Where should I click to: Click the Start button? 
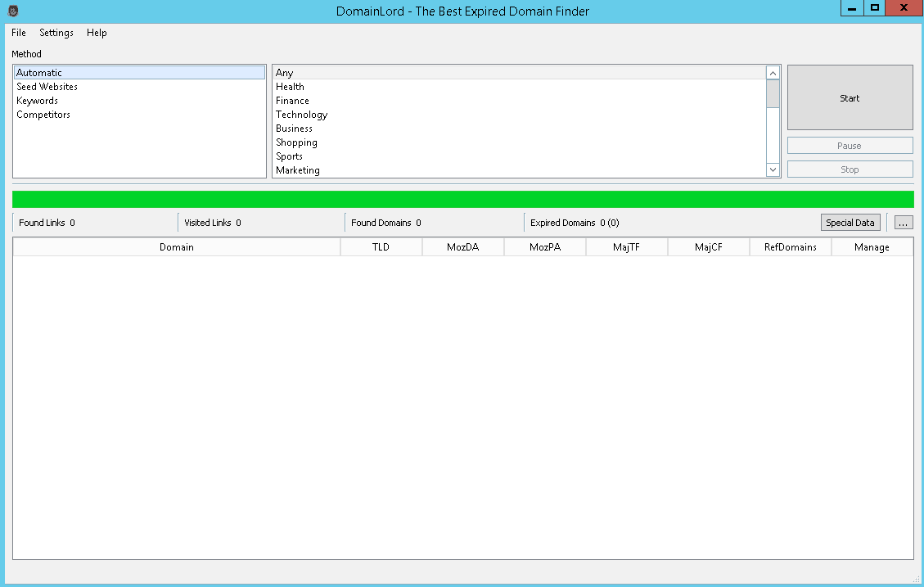click(x=850, y=98)
